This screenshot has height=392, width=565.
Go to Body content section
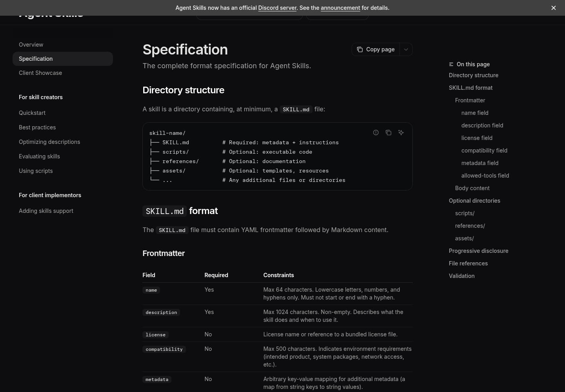(472, 188)
